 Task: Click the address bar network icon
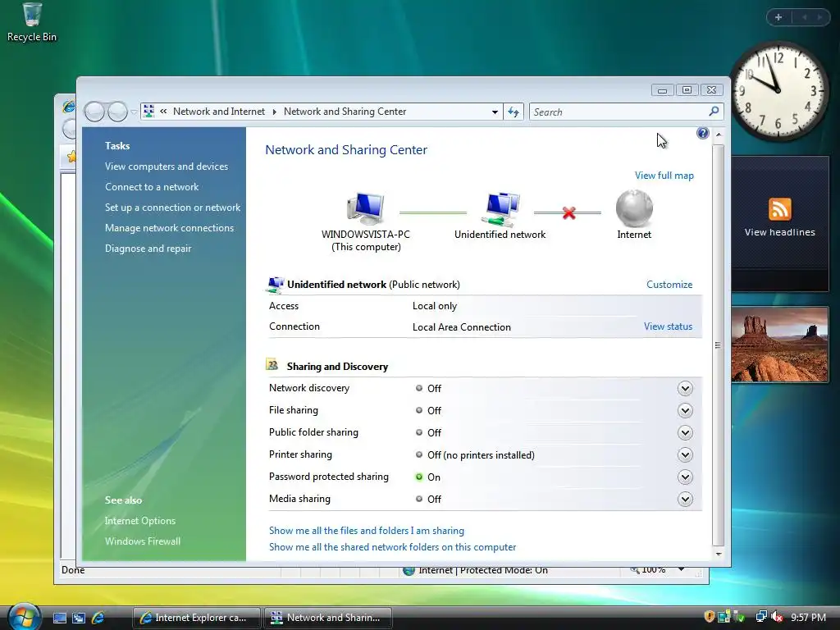(149, 111)
